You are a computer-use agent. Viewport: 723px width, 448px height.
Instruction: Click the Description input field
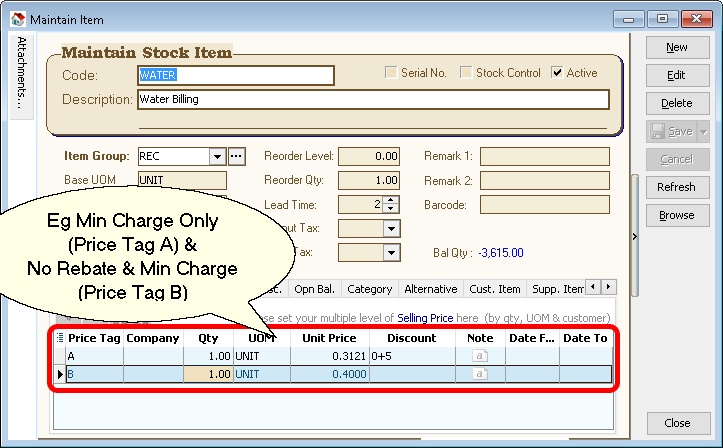(x=372, y=100)
